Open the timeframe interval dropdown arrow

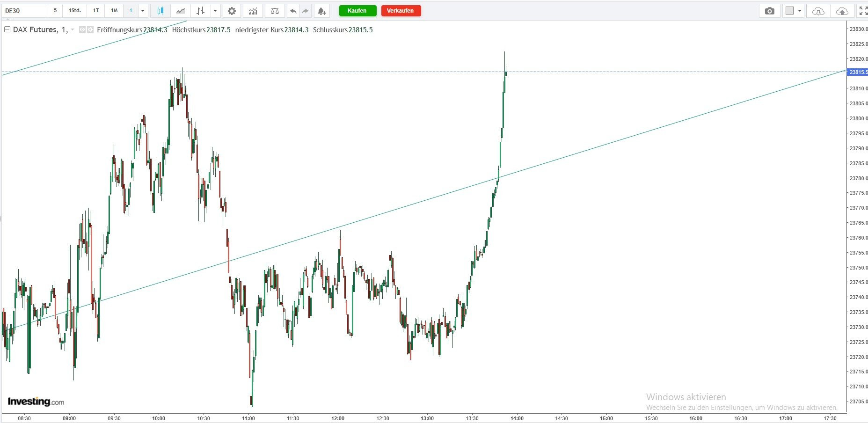[x=143, y=11]
